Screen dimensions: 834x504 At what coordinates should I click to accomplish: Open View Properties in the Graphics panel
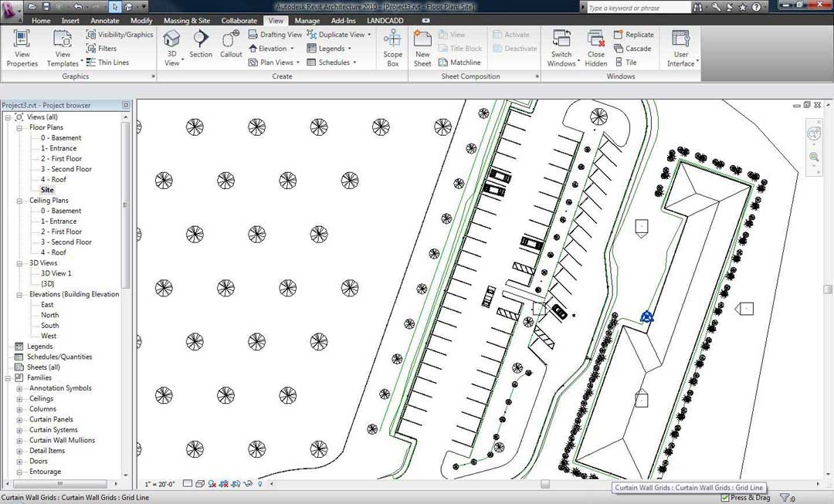22,49
